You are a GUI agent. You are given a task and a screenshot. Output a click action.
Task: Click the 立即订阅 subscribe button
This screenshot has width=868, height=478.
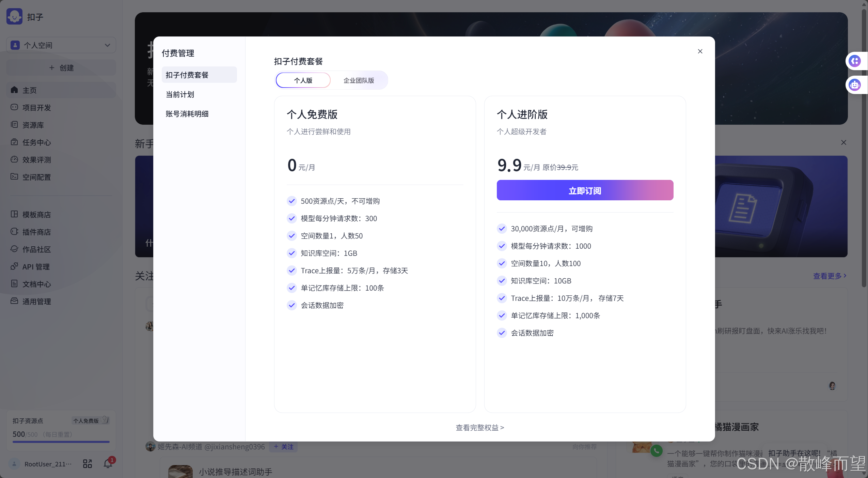[585, 190]
